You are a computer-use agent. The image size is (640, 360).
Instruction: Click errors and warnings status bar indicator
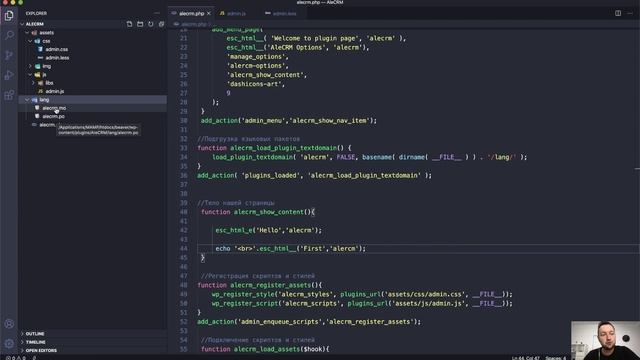tap(16, 358)
